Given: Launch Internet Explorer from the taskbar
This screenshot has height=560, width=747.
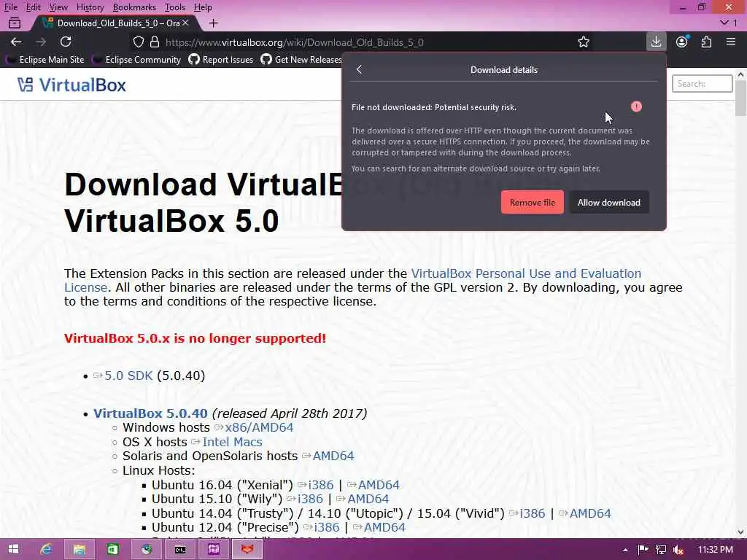Looking at the screenshot, I should [46, 550].
